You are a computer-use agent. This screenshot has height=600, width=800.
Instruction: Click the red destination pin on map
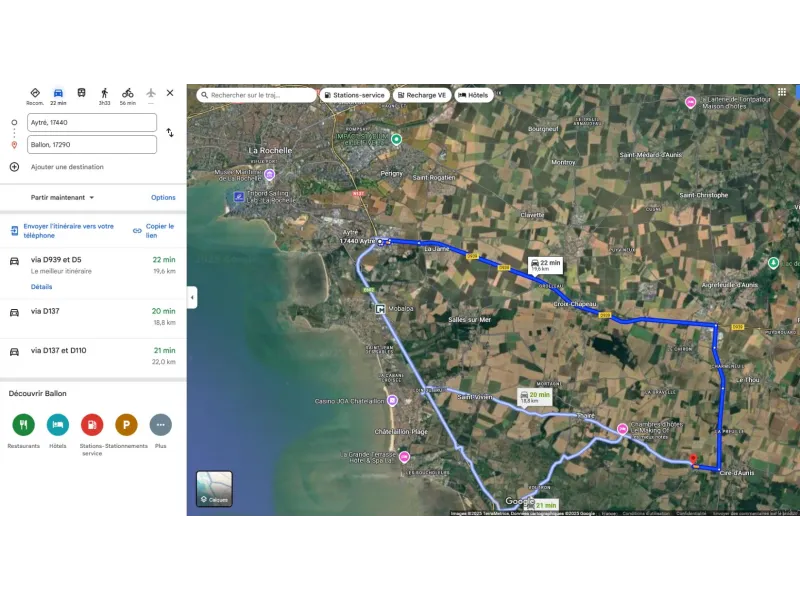693,459
